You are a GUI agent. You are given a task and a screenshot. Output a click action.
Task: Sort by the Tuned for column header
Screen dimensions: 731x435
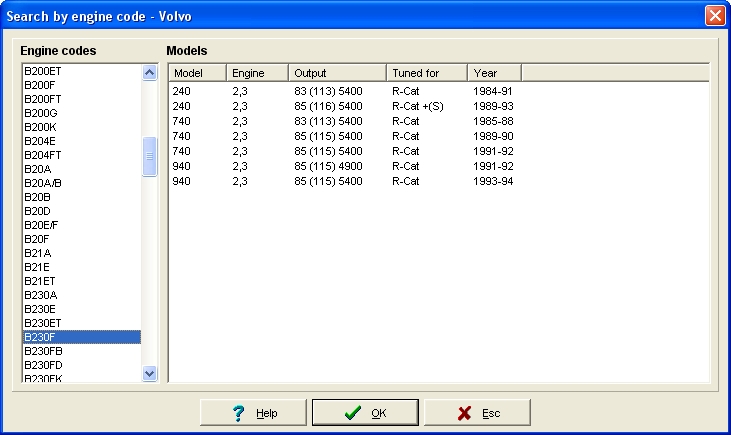point(427,73)
